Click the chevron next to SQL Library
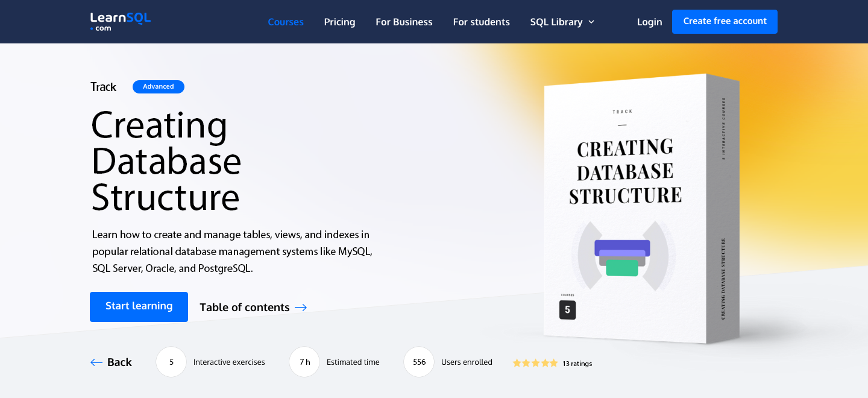The image size is (868, 398). pos(591,22)
